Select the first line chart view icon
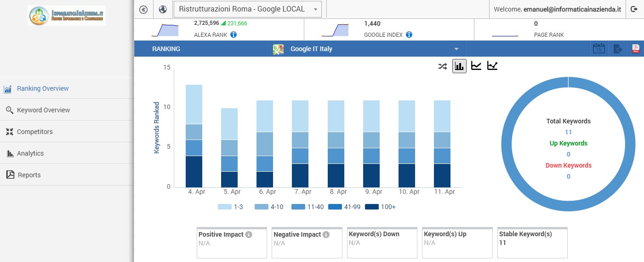This screenshot has width=644, height=262. click(x=476, y=66)
